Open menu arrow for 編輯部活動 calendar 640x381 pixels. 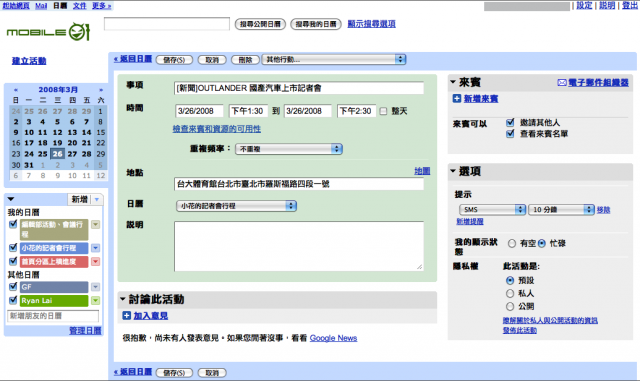(x=96, y=225)
